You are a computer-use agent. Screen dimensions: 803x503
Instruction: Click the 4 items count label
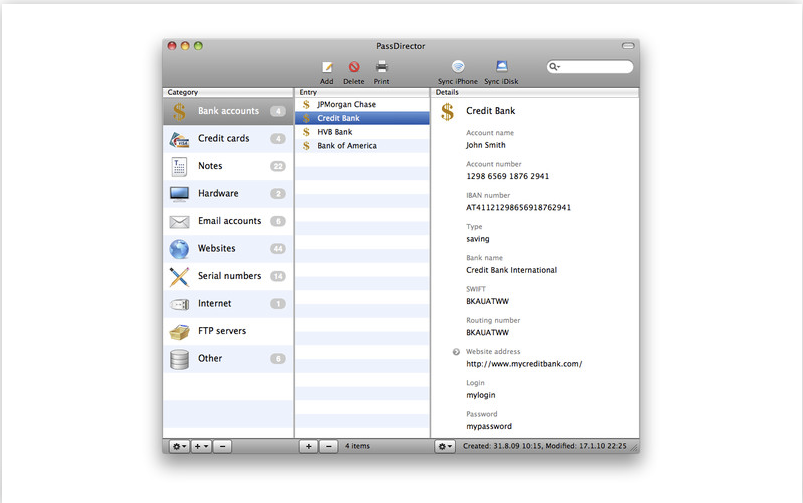[357, 446]
